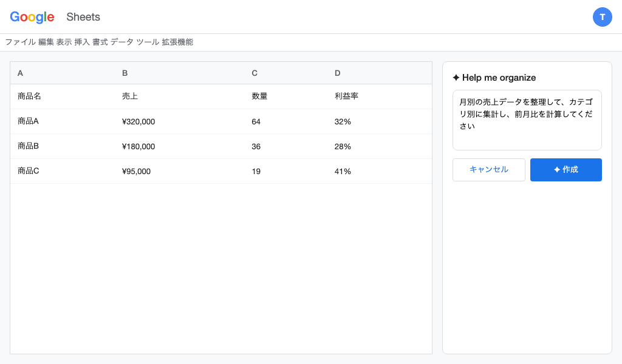Click into the Help me organize prompt box
The width and height of the screenshot is (622, 364).
click(527, 120)
